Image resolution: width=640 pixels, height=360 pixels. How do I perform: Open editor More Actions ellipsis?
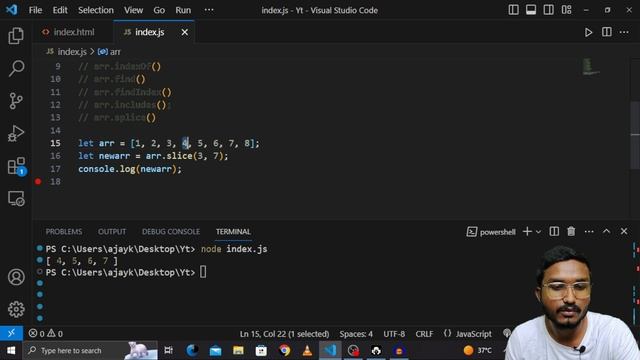coord(624,32)
